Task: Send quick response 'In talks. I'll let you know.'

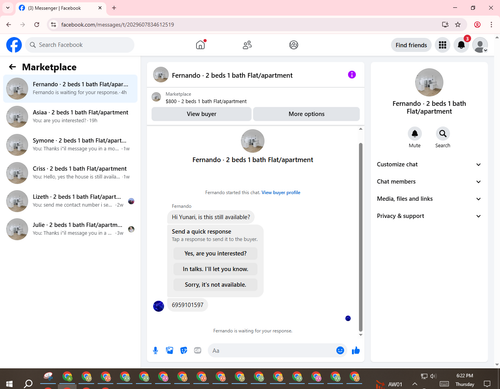Action: 215,269
